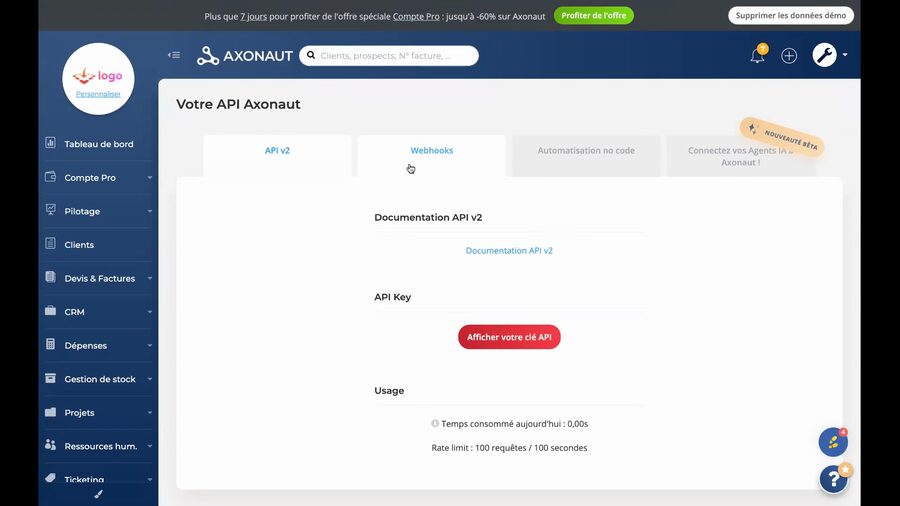The image size is (900, 506).
Task: Open the Documentation API v2 link
Action: point(509,251)
